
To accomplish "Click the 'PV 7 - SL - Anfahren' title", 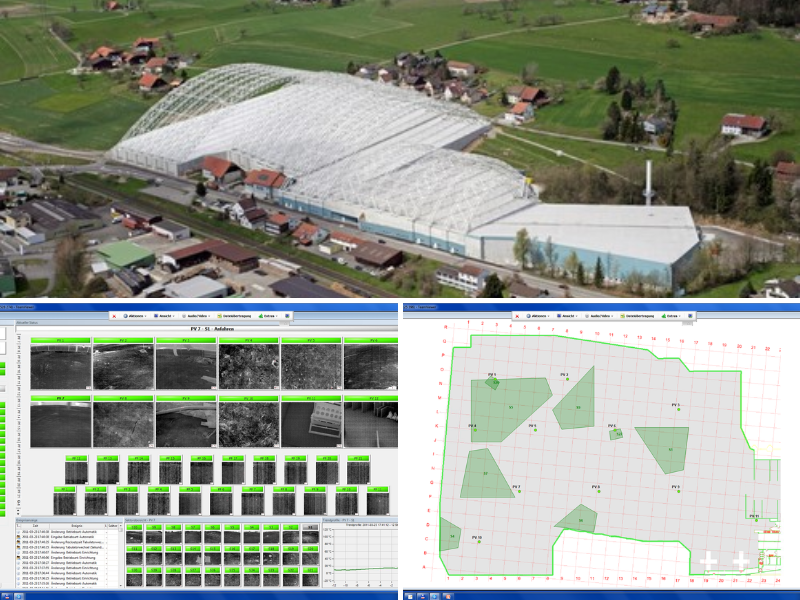I will [x=212, y=329].
